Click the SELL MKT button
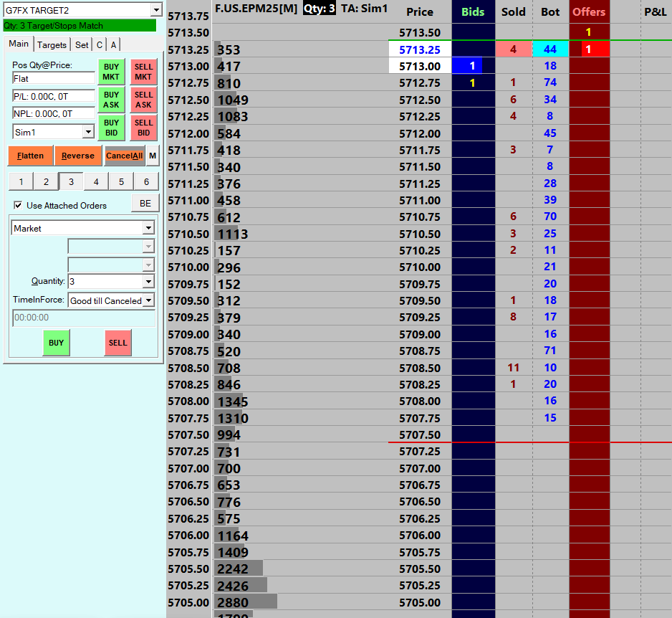This screenshot has width=672, height=618. click(143, 72)
